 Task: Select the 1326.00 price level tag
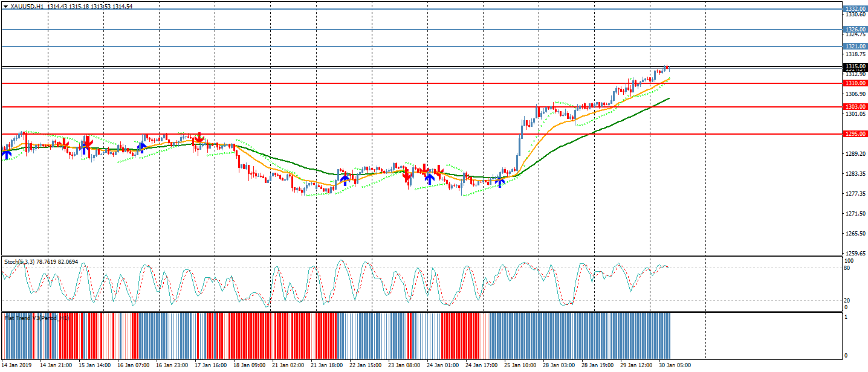[x=855, y=30]
